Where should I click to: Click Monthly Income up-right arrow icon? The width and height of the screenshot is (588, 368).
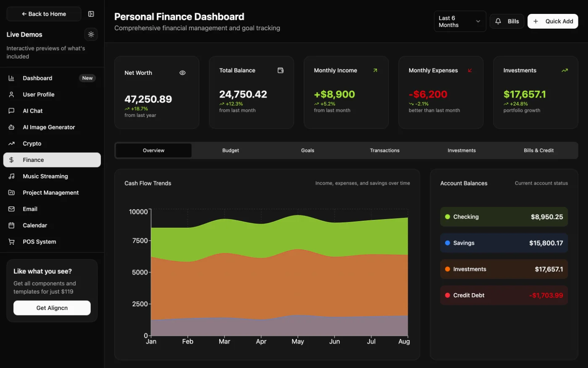coord(375,70)
